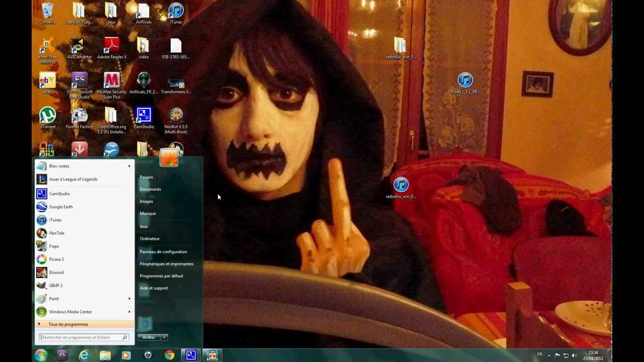This screenshot has width=644, height=362.
Task: Launch the AirRivals desktop shortcut
Action: 144,14
